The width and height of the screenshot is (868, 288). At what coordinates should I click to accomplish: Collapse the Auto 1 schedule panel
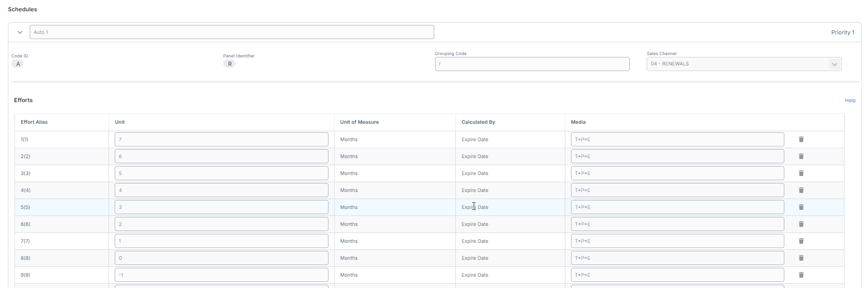20,32
